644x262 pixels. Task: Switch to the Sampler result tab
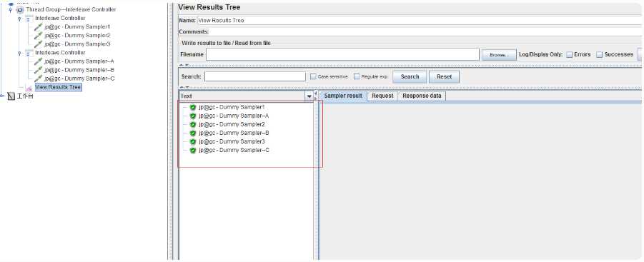pos(343,96)
